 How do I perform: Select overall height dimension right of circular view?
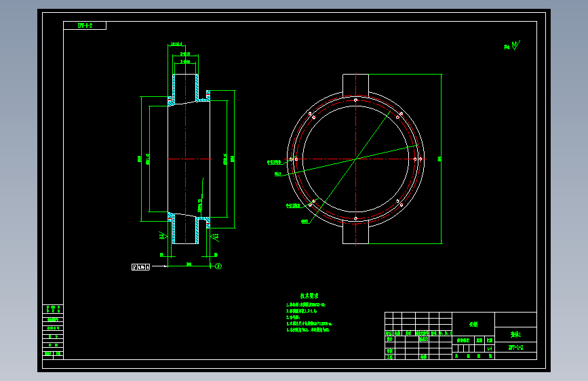pyautogui.click(x=439, y=159)
